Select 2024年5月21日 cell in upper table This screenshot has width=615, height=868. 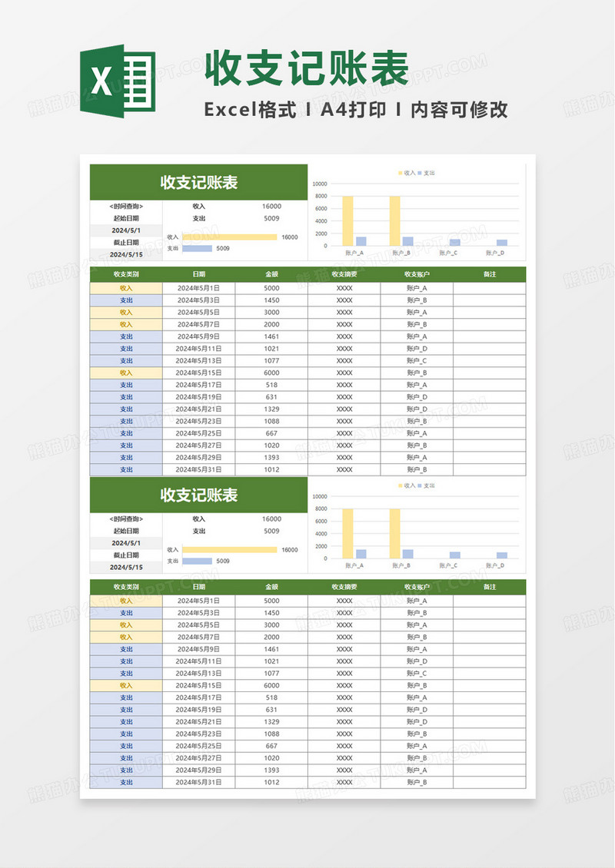pos(199,409)
